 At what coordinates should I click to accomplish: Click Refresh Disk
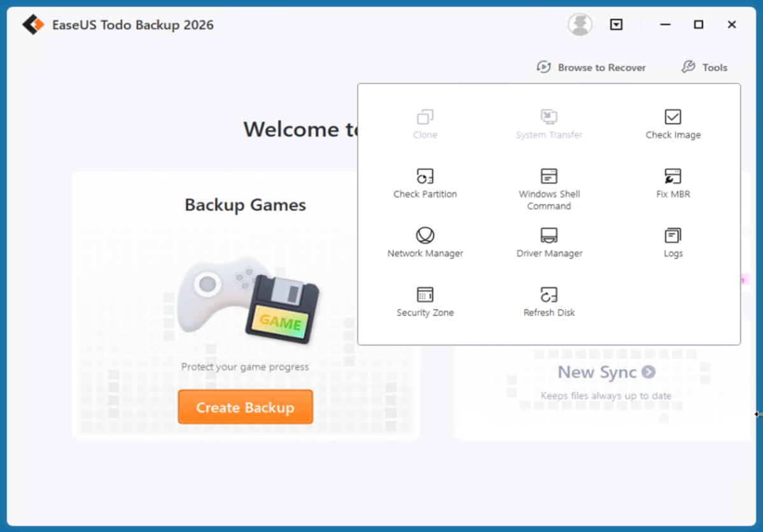click(x=549, y=302)
